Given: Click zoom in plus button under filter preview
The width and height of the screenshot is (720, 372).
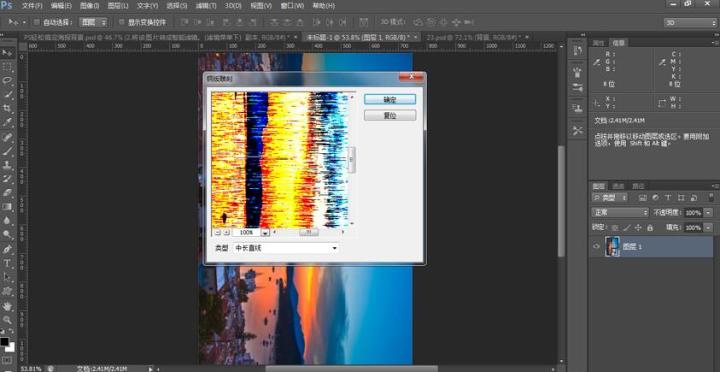Looking at the screenshot, I should tap(226, 232).
